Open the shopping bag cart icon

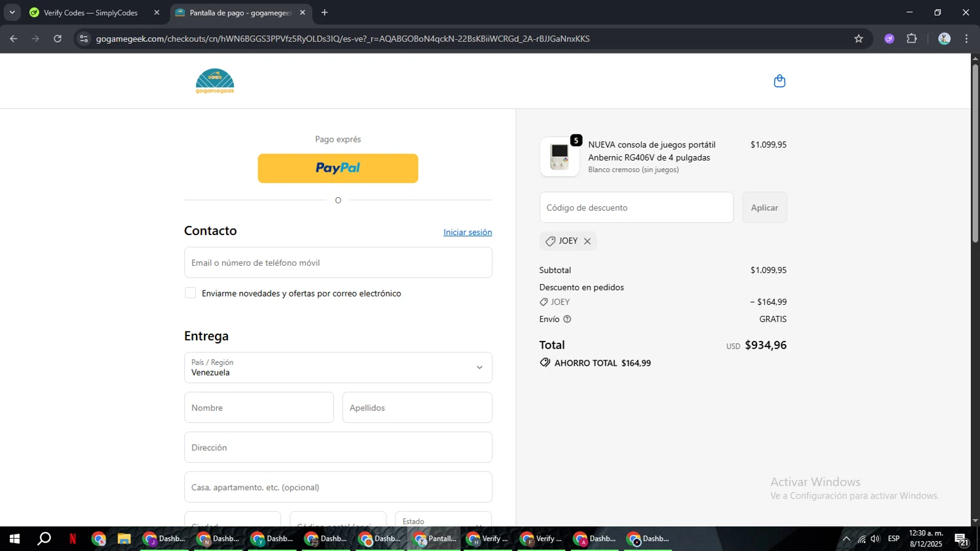(x=779, y=81)
